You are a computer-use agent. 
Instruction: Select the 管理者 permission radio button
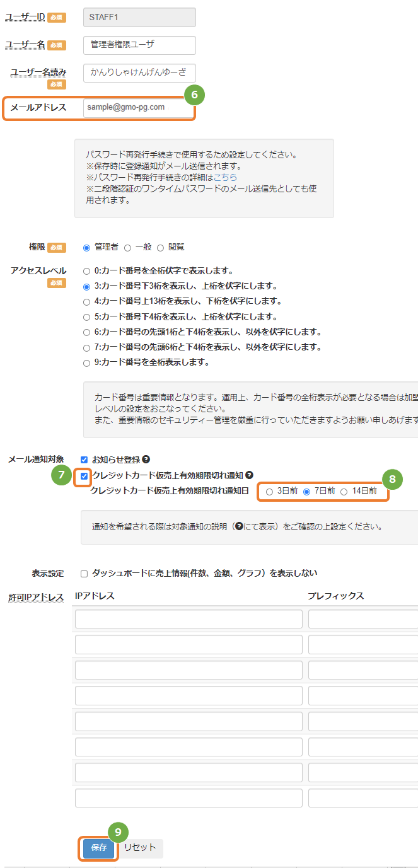[87, 248]
